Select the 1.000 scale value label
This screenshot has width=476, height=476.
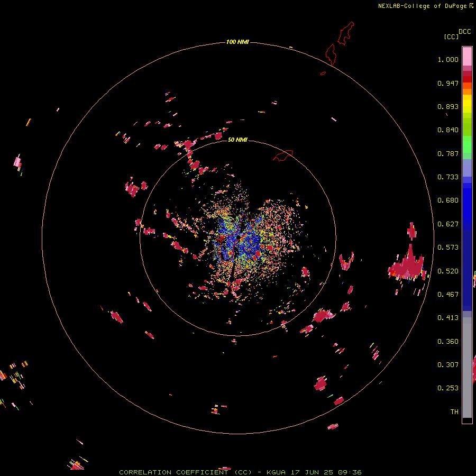click(x=448, y=59)
